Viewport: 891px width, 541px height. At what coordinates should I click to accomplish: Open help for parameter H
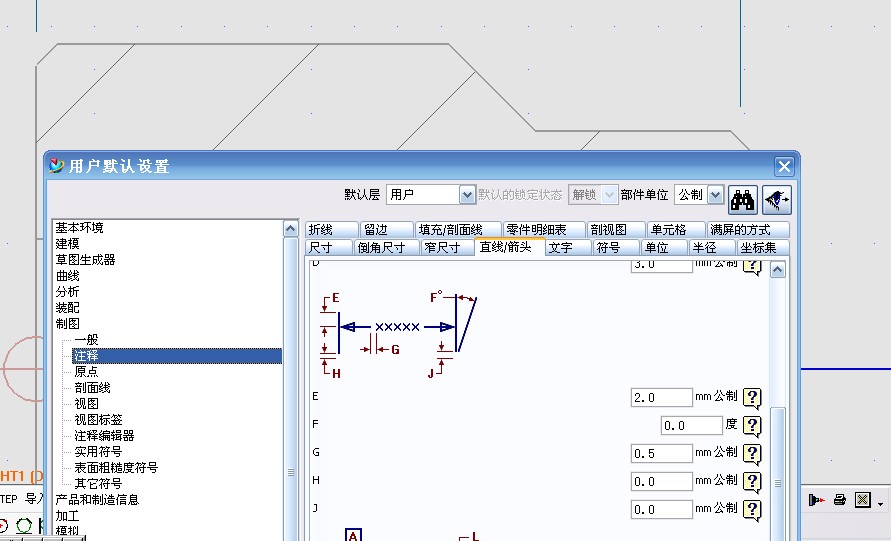point(752,482)
